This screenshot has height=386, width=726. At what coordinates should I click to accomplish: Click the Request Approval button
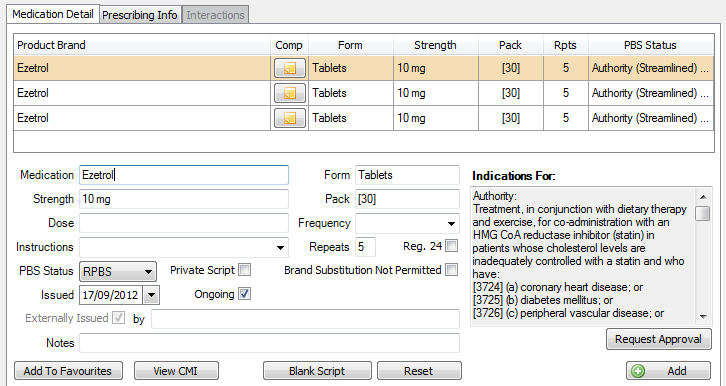point(658,339)
